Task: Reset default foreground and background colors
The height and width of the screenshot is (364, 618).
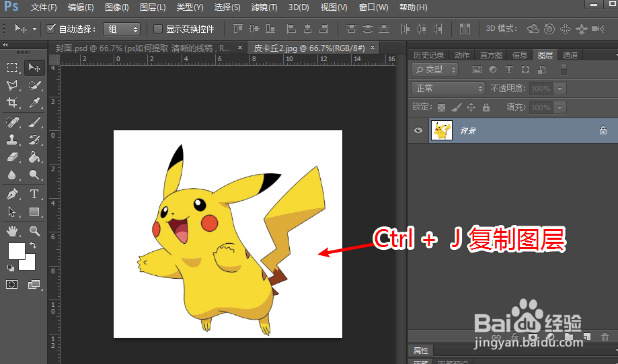Action: (x=11, y=268)
